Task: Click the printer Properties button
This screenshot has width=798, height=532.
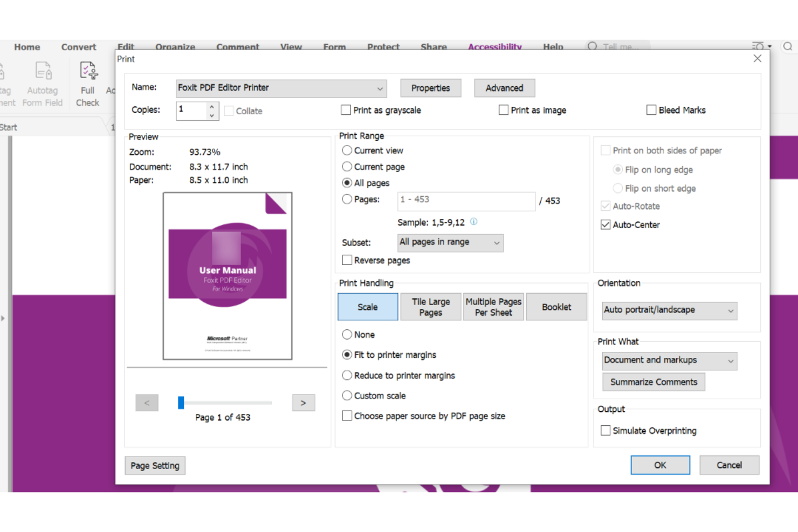Action: click(431, 88)
